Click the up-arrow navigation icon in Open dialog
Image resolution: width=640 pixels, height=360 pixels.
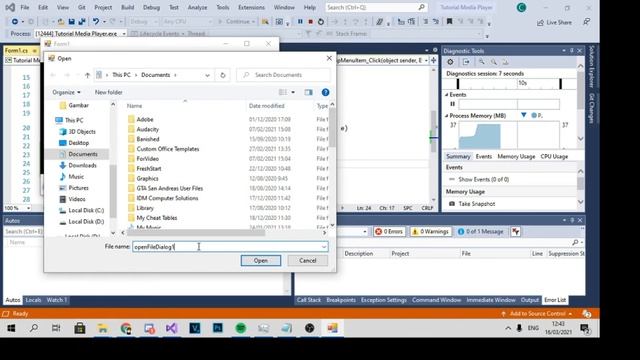pyautogui.click(x=87, y=75)
